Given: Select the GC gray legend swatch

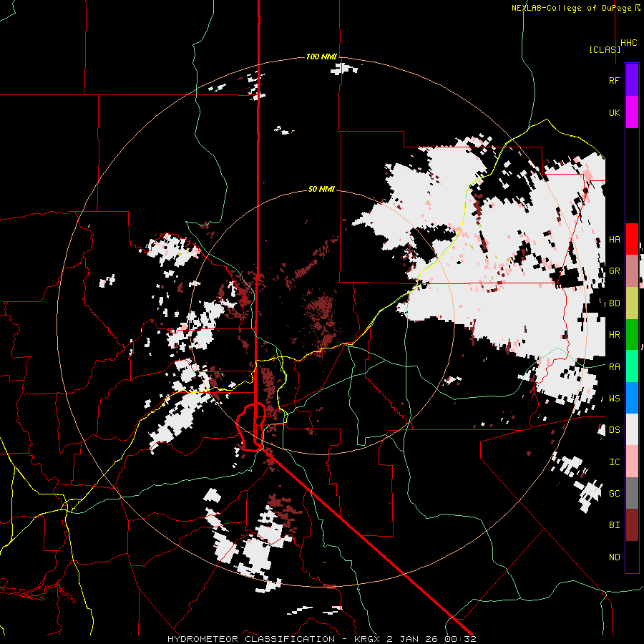Looking at the screenshot, I should [632, 493].
